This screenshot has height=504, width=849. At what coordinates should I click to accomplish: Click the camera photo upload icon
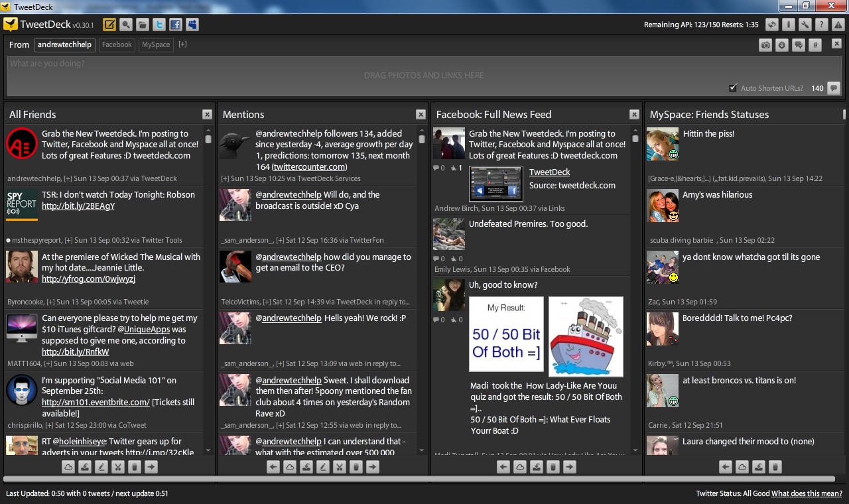(x=765, y=45)
